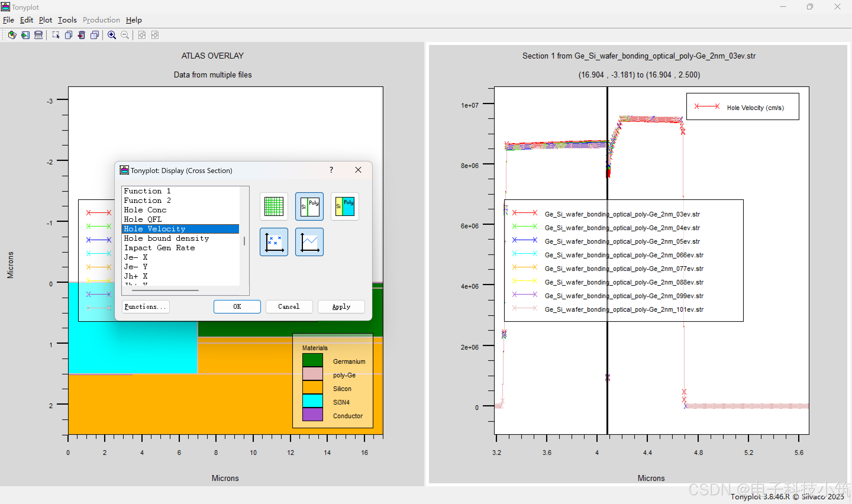The image size is (852, 504).
Task: Click the Germanium green color swatch
Action: [x=312, y=360]
